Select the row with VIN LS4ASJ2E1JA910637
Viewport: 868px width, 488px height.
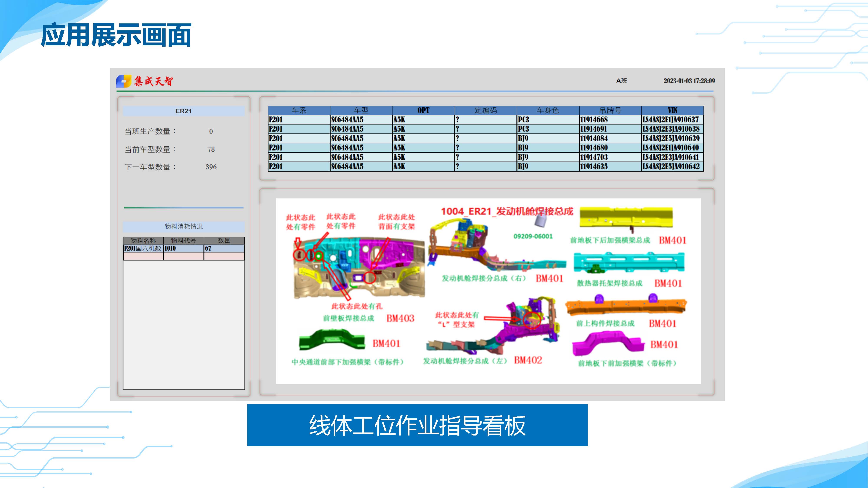tap(670, 120)
